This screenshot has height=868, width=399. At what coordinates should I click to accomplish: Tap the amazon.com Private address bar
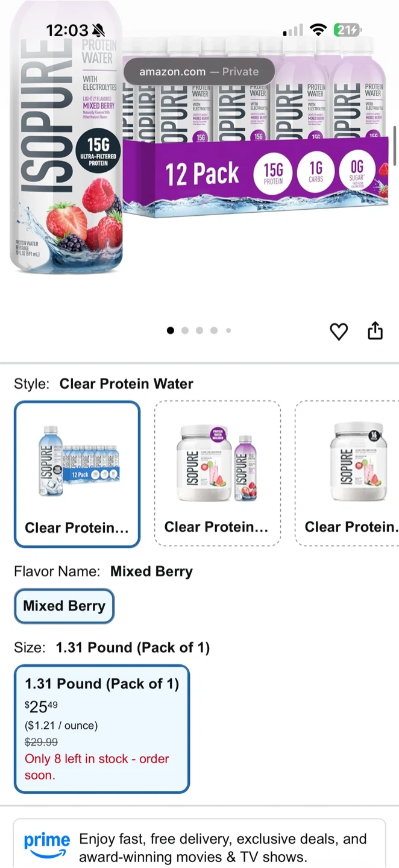pyautogui.click(x=199, y=72)
